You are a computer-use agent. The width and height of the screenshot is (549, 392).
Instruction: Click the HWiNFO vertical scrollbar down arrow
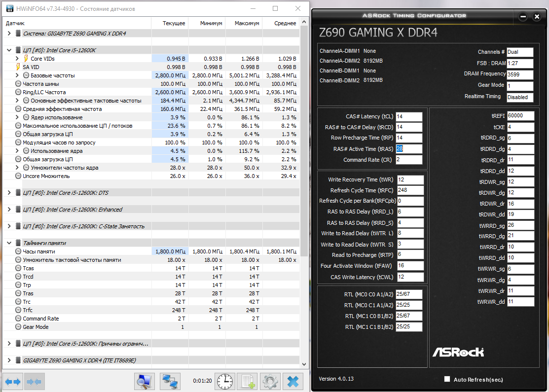[304, 364]
